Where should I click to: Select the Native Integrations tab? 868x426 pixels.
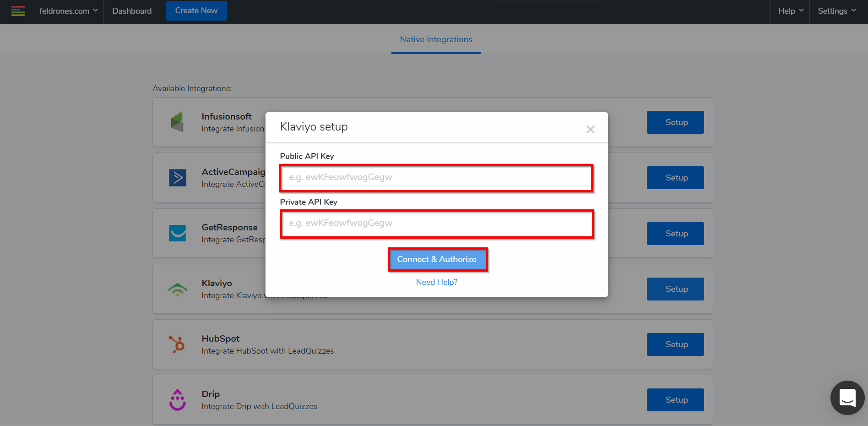[x=436, y=39]
